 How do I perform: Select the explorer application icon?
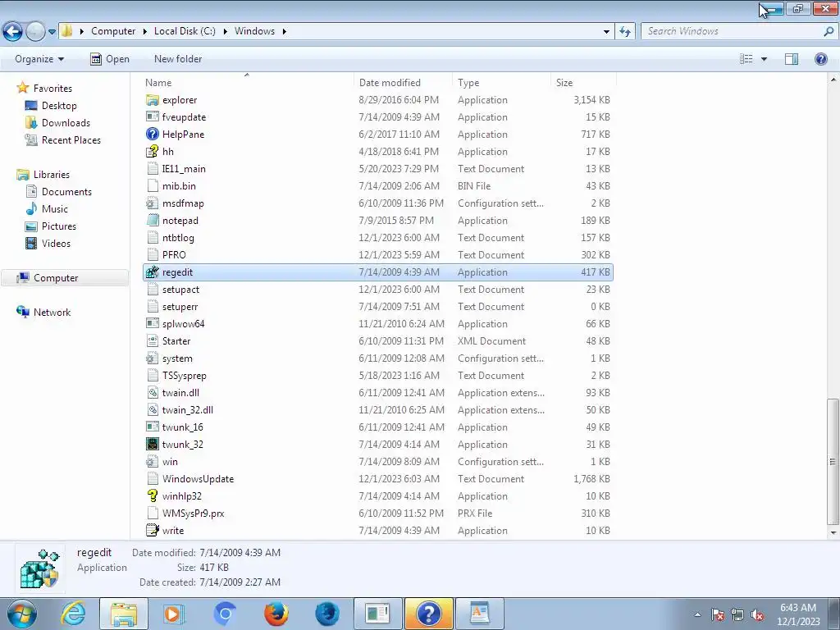152,100
